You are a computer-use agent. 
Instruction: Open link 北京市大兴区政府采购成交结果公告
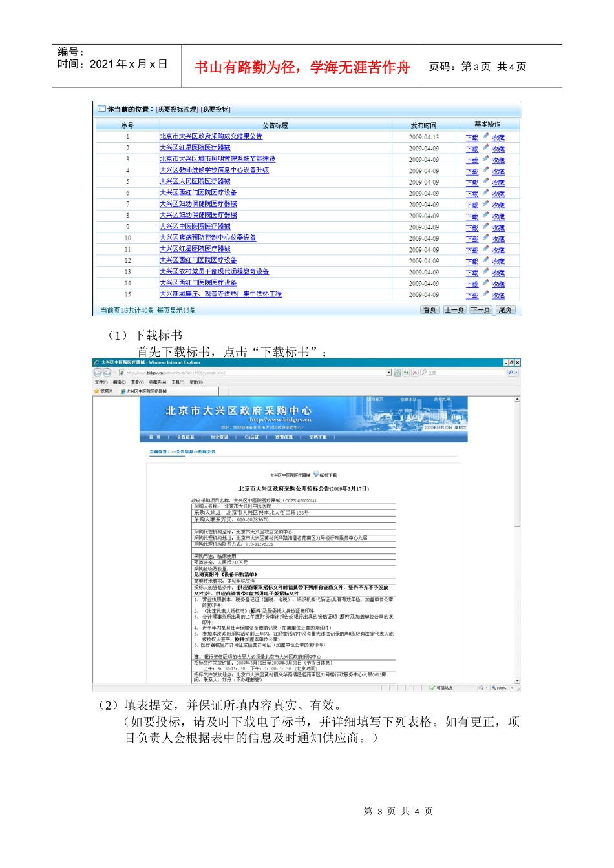(x=211, y=136)
